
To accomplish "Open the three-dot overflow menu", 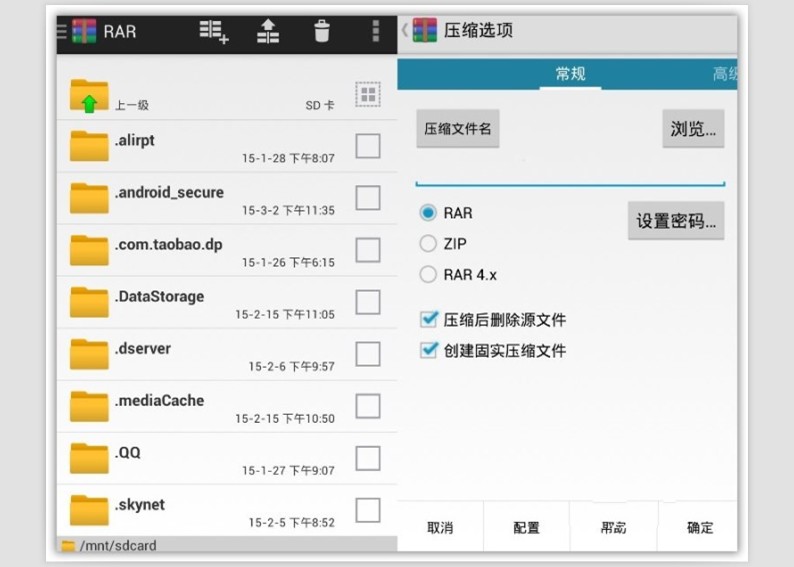I will 376,31.
